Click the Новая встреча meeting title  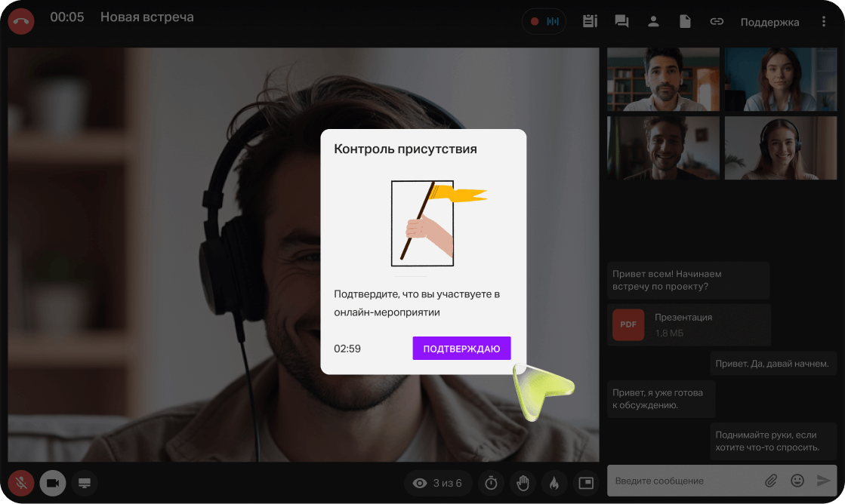click(x=147, y=17)
